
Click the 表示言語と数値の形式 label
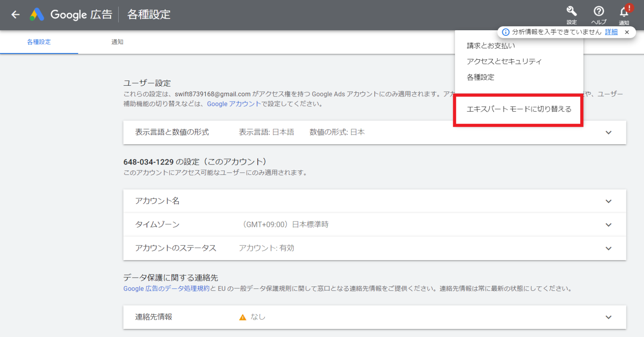(x=172, y=132)
